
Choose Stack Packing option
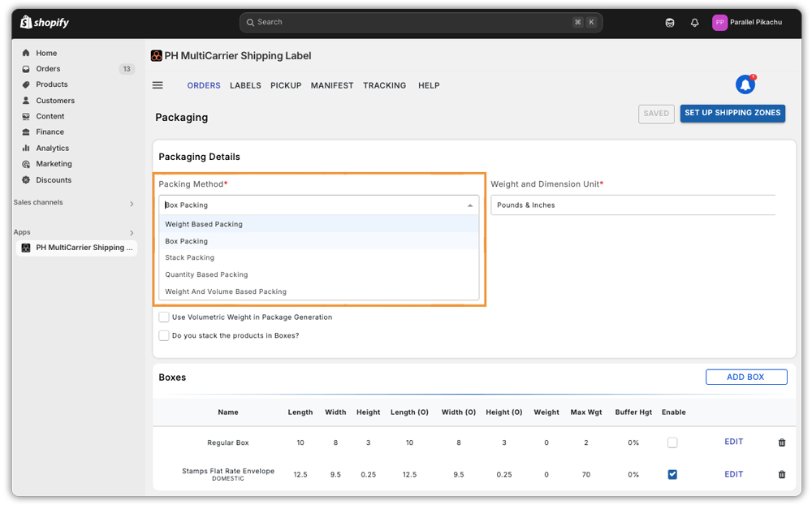click(x=319, y=257)
